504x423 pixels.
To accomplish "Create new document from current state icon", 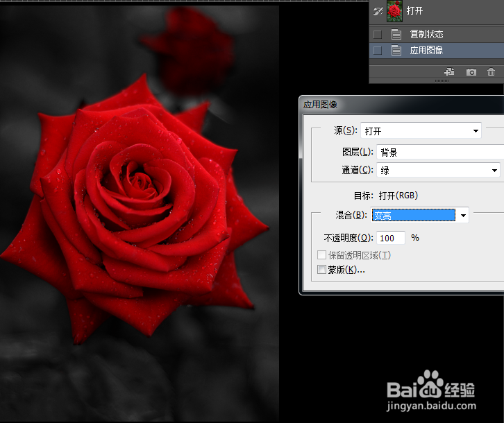I will 449,71.
